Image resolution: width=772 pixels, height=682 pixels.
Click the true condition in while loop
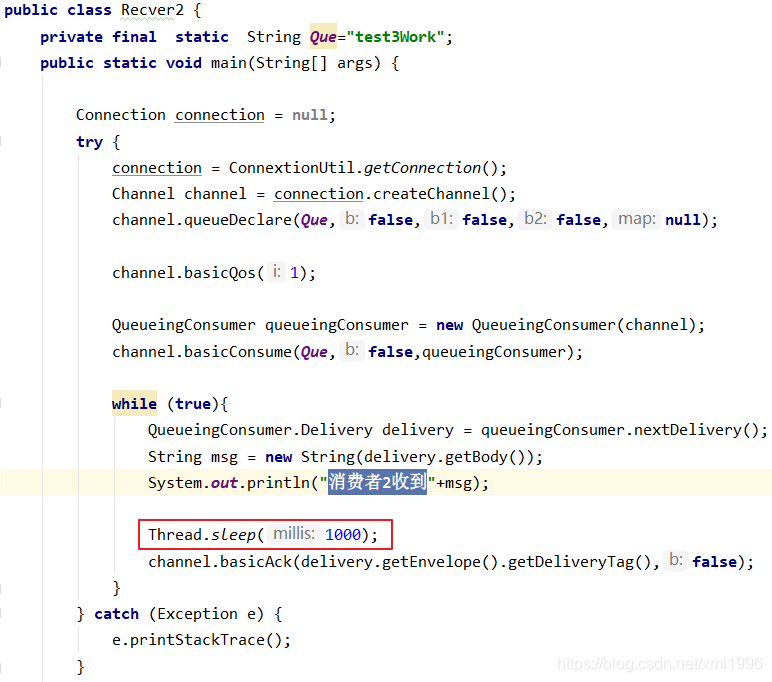point(193,404)
